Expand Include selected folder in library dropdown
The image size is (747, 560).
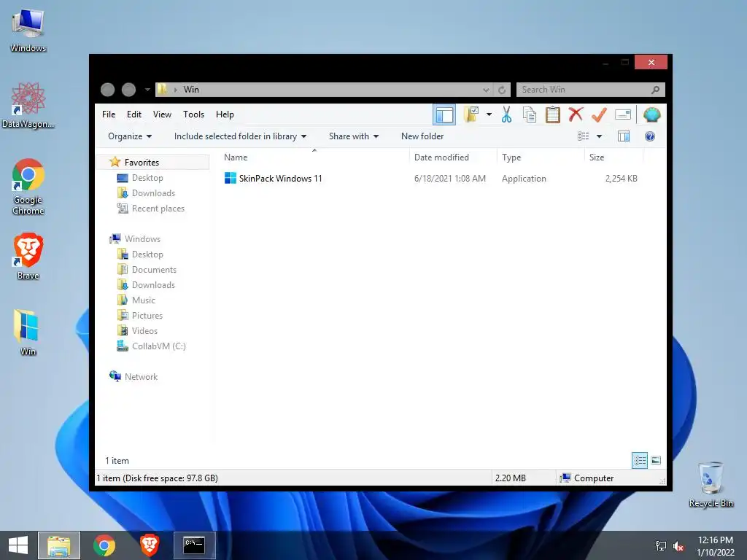(x=240, y=136)
